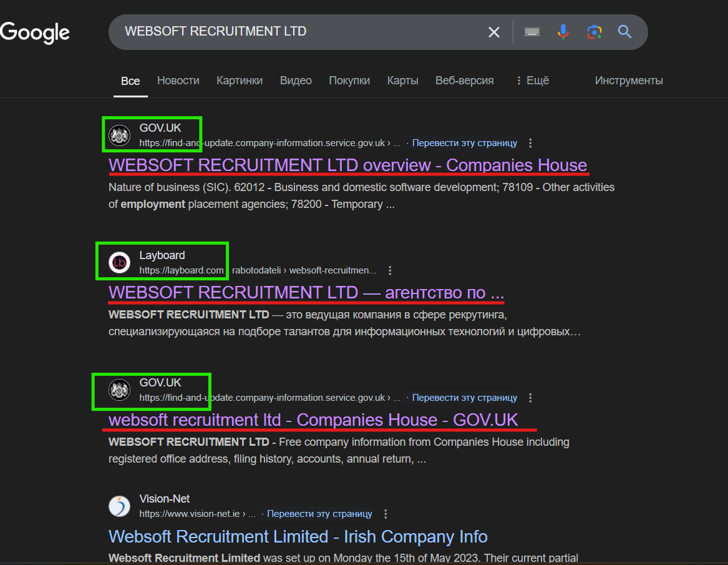This screenshot has height=565, width=728.
Task: Open websoft recruitment ltd - Companies House - GOV.UK link
Action: point(313,420)
